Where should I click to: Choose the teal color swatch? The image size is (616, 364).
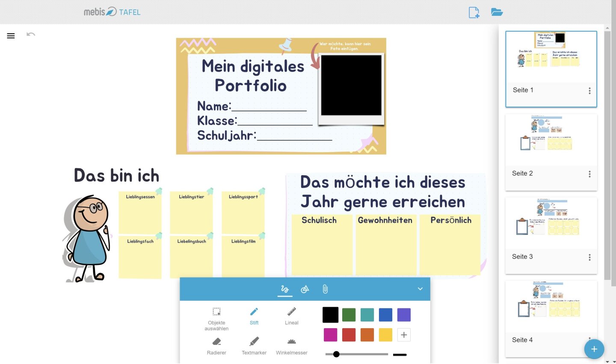coord(367,315)
